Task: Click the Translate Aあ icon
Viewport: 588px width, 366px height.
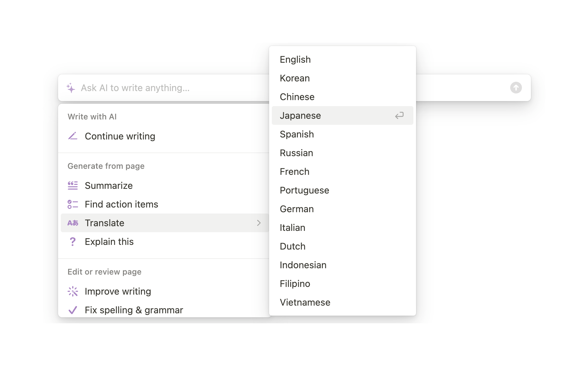Action: [72, 223]
